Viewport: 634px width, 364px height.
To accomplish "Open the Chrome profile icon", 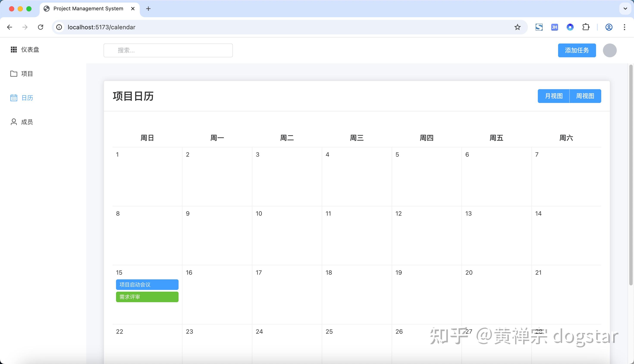I will pos(609,27).
